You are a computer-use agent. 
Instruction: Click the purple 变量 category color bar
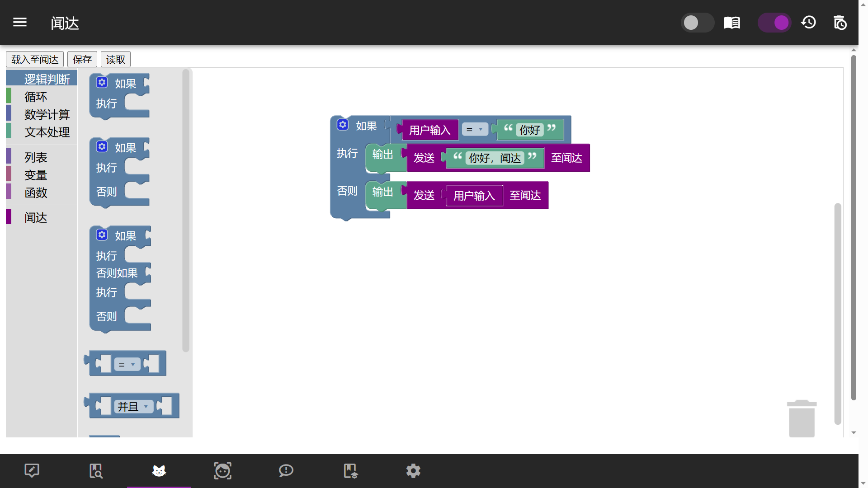point(9,174)
